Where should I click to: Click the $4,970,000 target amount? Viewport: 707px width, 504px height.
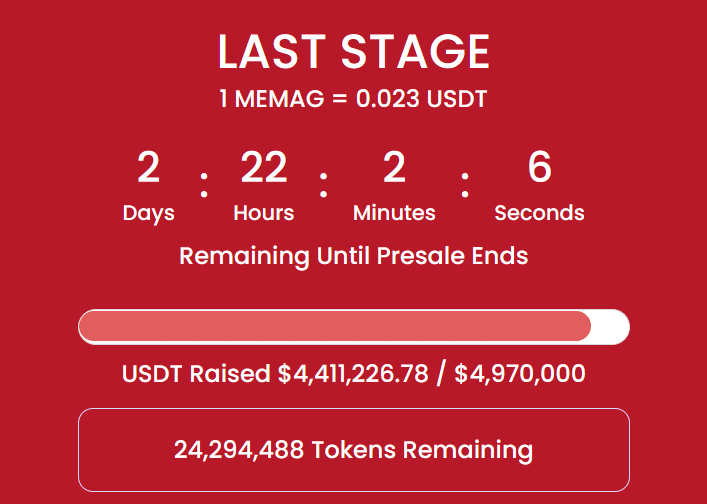(520, 374)
